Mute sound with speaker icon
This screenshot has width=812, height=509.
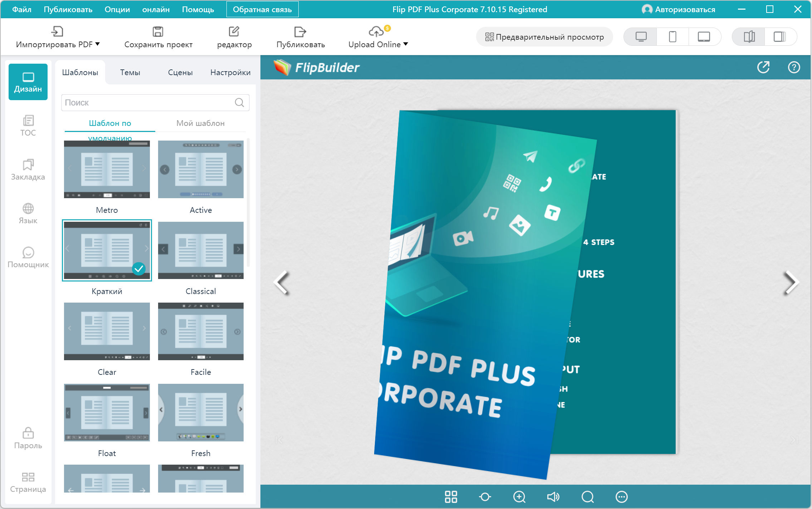[553, 497]
